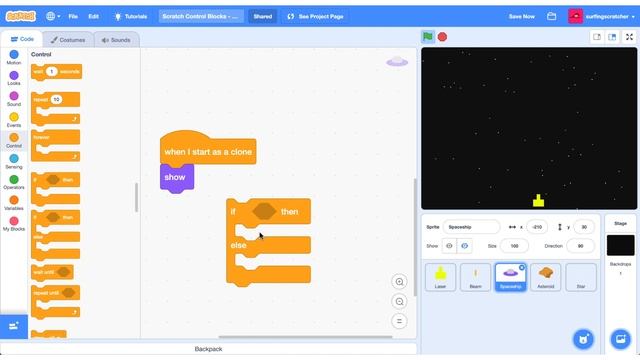This screenshot has width=640, height=360.
Task: Select the Sound block category
Action: pyautogui.click(x=14, y=99)
